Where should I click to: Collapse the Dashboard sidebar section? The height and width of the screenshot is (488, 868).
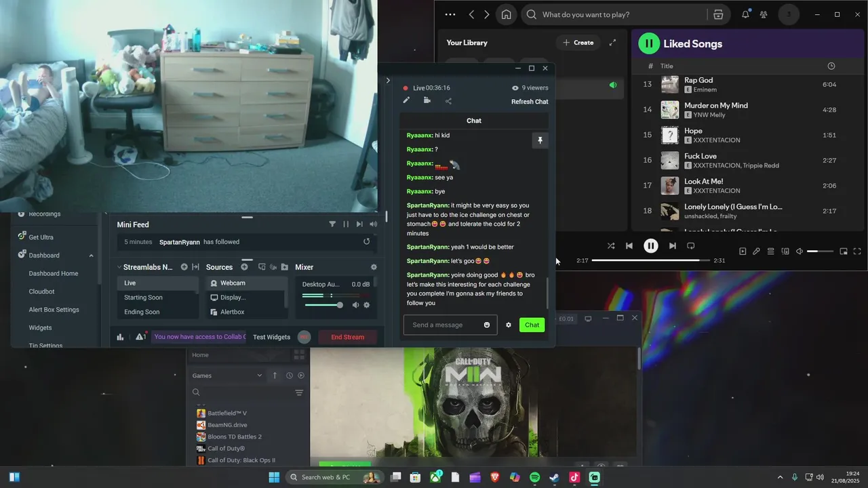[x=91, y=256]
